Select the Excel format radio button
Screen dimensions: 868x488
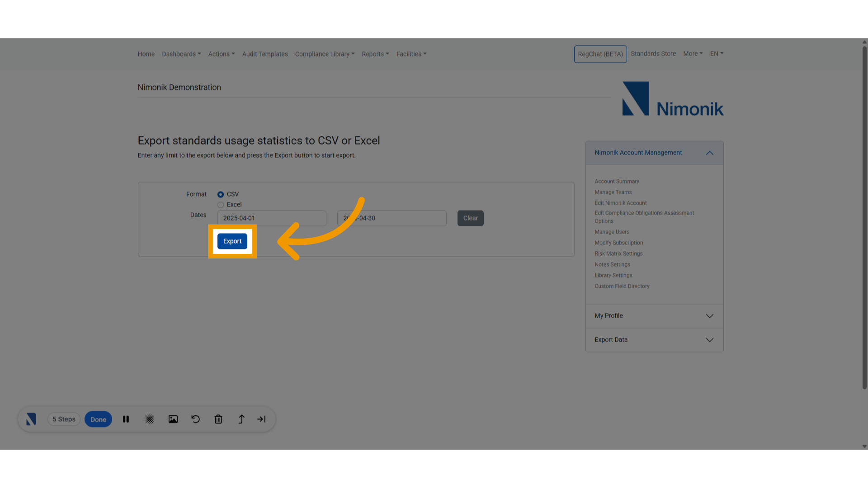(221, 205)
